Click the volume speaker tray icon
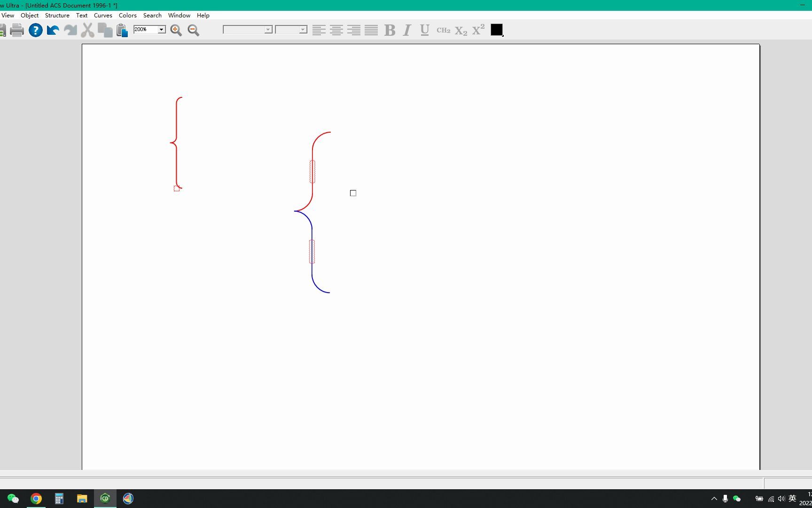 tap(781, 499)
